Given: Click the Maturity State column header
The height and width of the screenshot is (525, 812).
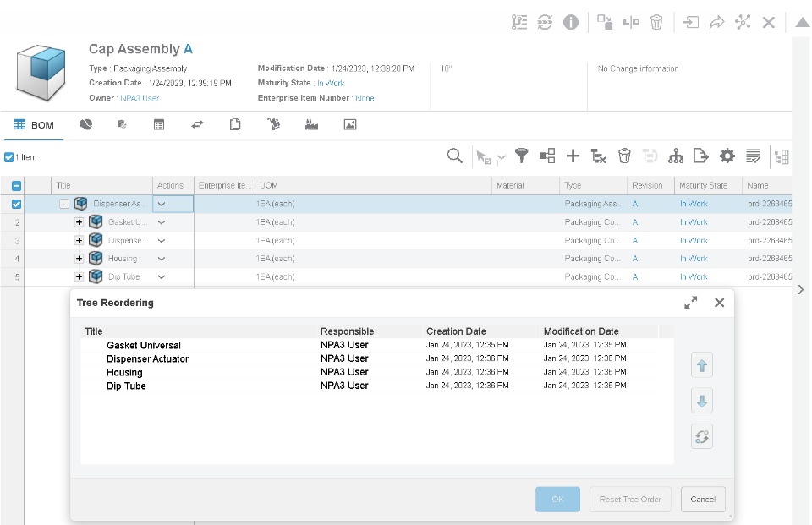Looking at the screenshot, I should (707, 185).
